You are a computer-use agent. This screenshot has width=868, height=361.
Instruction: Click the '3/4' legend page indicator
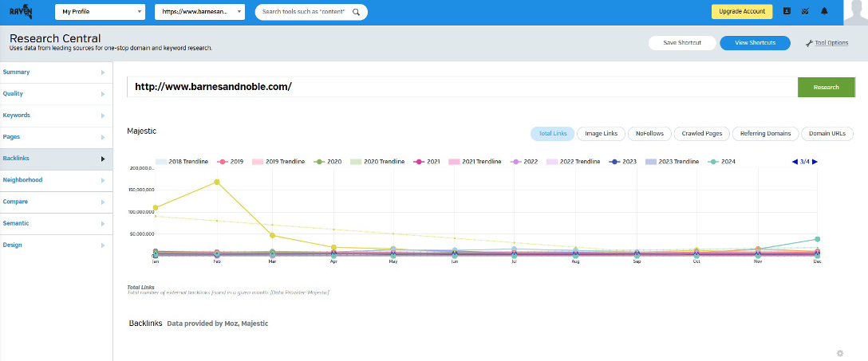point(805,162)
